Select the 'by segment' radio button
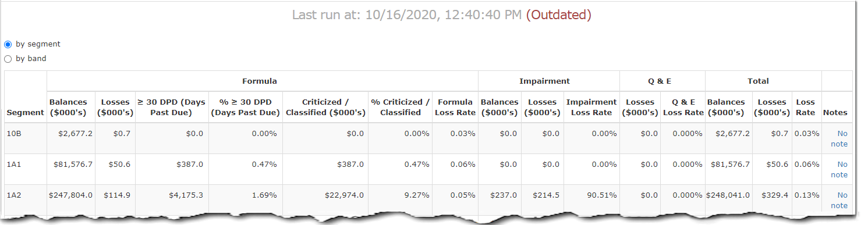 point(8,44)
